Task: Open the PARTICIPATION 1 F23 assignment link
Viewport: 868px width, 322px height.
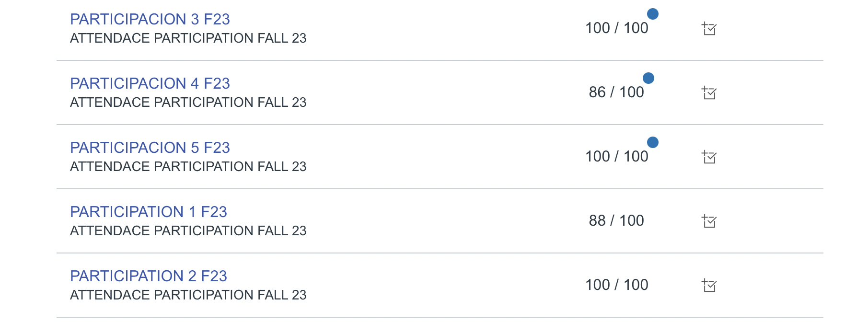Action: click(x=148, y=212)
